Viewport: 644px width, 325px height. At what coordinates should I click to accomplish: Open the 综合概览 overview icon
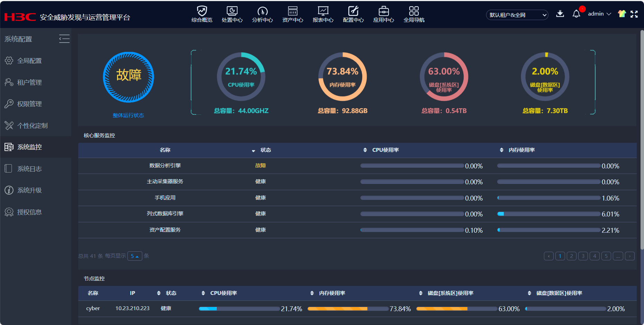[202, 11]
